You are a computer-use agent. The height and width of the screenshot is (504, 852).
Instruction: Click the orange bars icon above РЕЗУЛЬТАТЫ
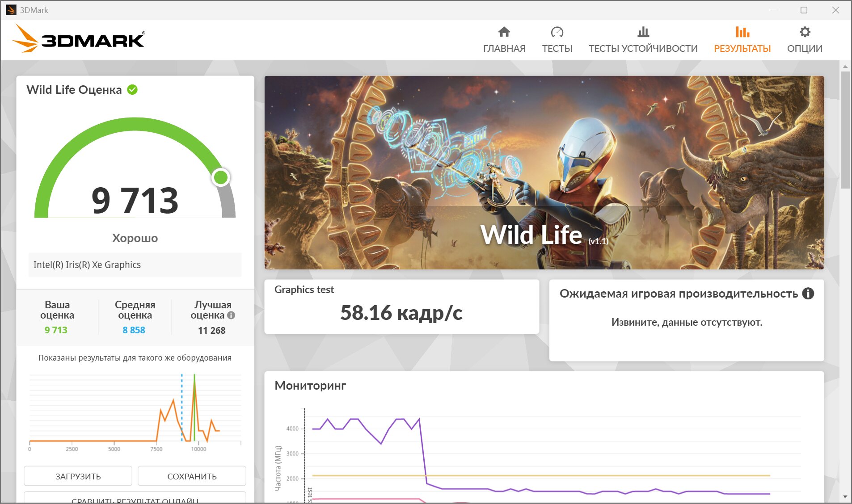[x=742, y=32]
